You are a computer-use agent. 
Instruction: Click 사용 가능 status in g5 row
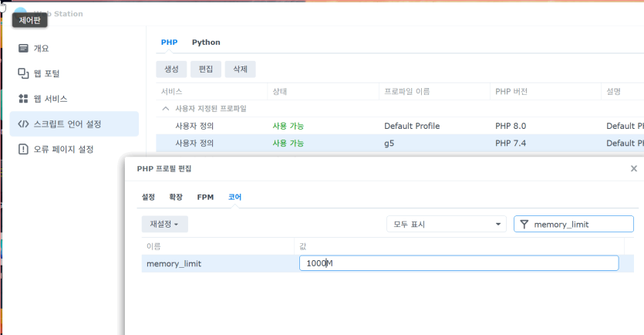point(288,143)
